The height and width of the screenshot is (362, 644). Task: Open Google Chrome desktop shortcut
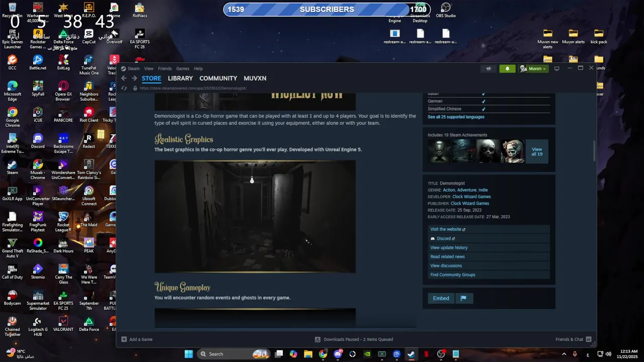pyautogui.click(x=13, y=117)
